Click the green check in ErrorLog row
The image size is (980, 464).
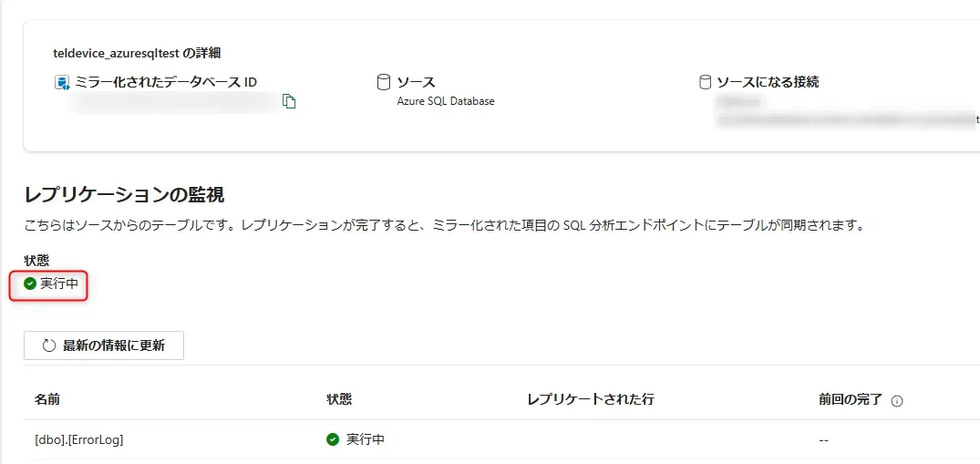[x=333, y=439]
